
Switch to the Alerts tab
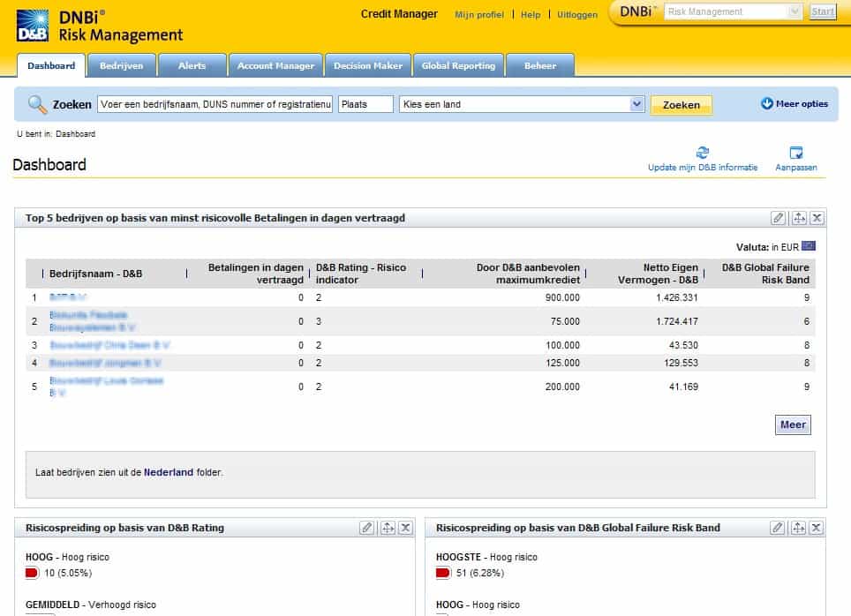[x=192, y=65]
